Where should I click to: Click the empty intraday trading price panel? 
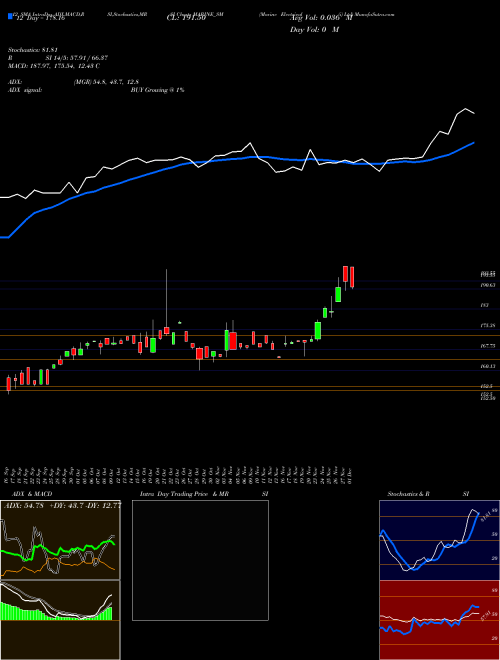(200, 560)
